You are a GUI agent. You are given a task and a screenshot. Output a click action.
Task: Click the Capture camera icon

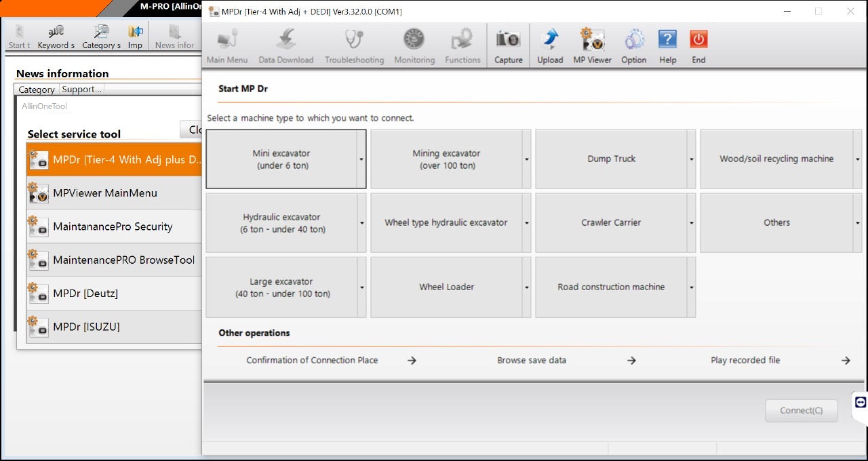[x=508, y=44]
